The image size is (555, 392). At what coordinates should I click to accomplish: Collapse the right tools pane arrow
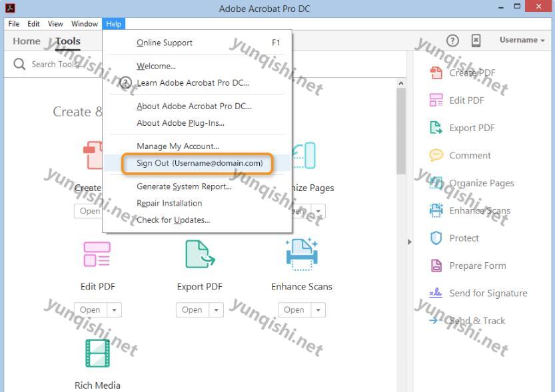pyautogui.click(x=410, y=242)
